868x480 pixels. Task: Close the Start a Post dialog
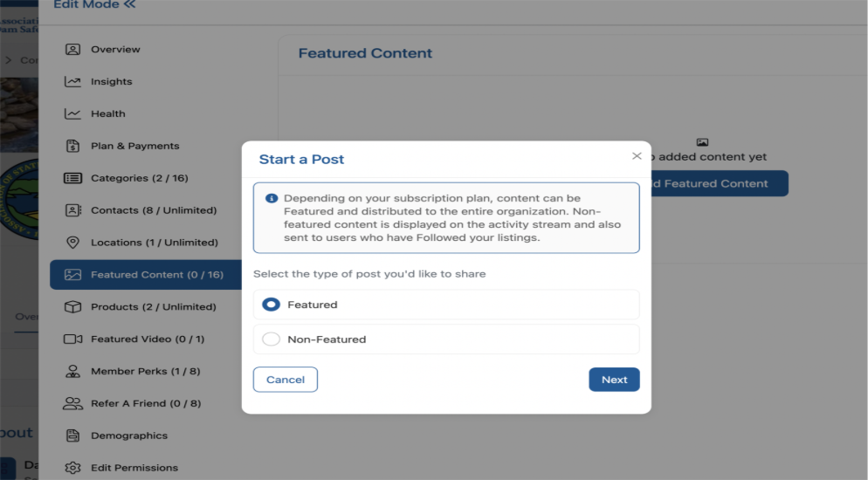click(637, 156)
